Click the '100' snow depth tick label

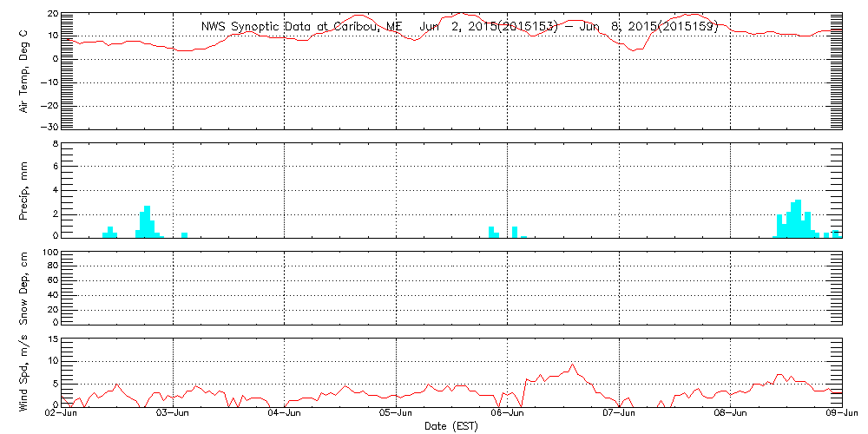pyautogui.click(x=49, y=253)
